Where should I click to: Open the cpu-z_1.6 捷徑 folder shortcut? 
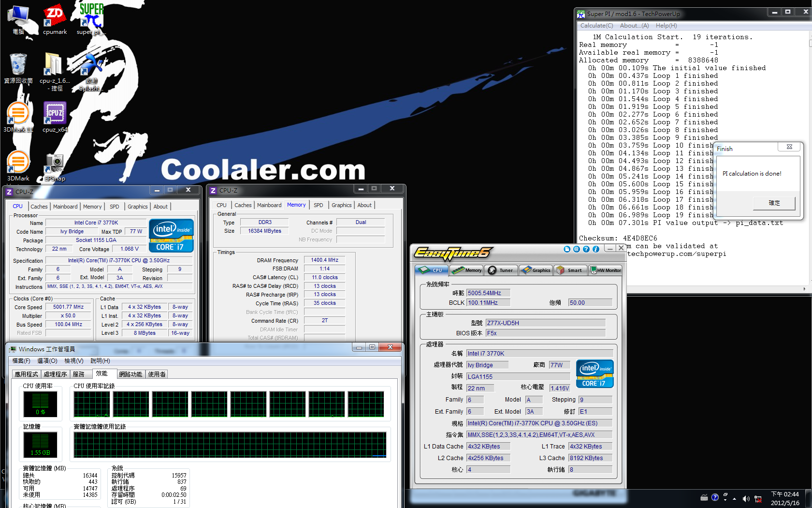[55, 72]
